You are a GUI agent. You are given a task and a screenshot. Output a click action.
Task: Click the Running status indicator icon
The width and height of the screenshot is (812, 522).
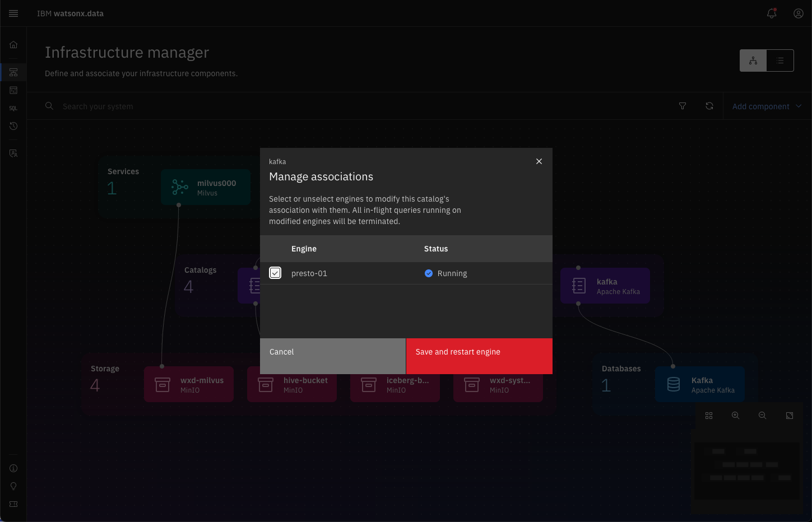(x=429, y=273)
